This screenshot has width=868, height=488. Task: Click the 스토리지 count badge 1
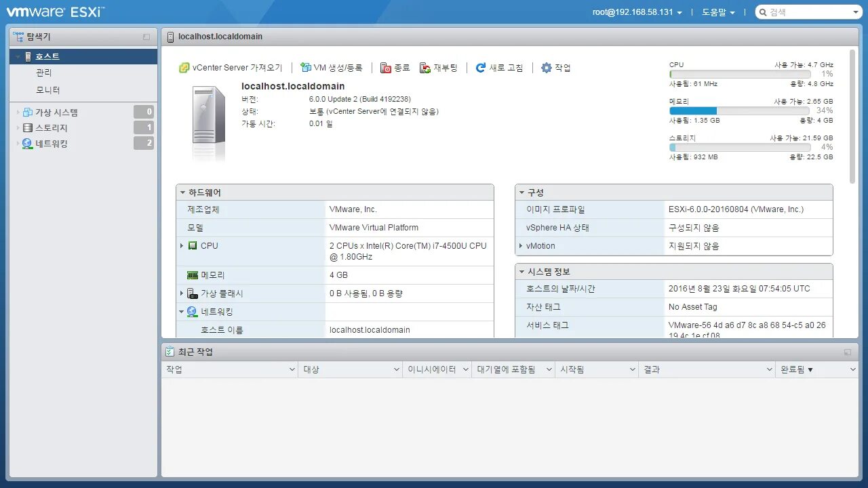point(144,128)
